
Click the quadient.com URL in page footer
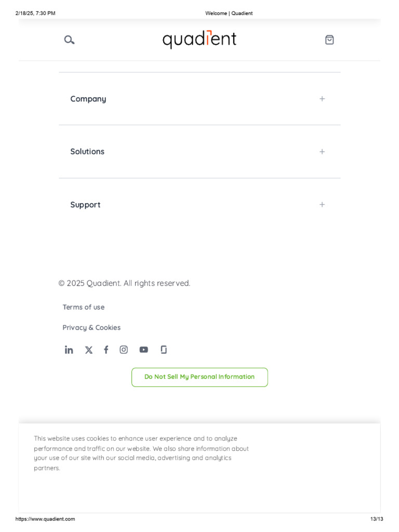(x=45, y=519)
